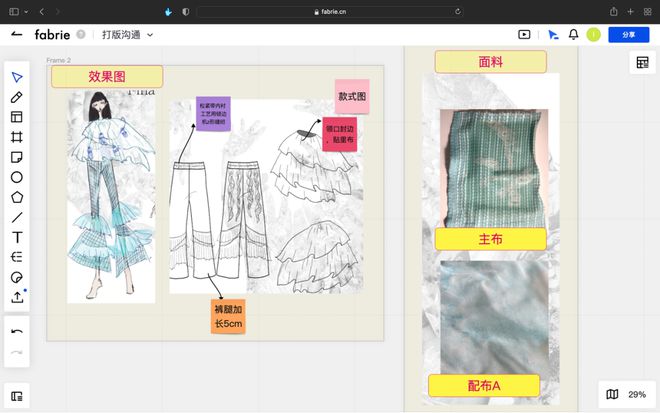
Task: Reload the page in the browser
Action: [x=458, y=11]
